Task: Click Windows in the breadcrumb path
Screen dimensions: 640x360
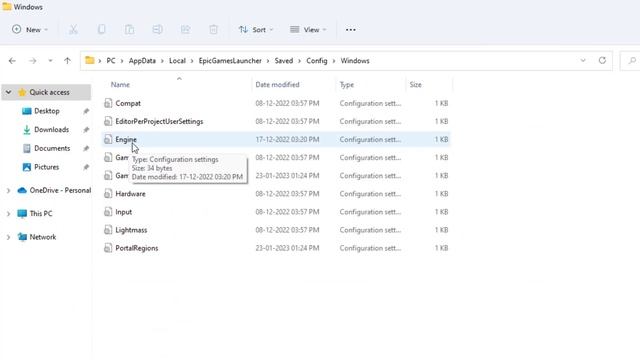Action: click(355, 61)
